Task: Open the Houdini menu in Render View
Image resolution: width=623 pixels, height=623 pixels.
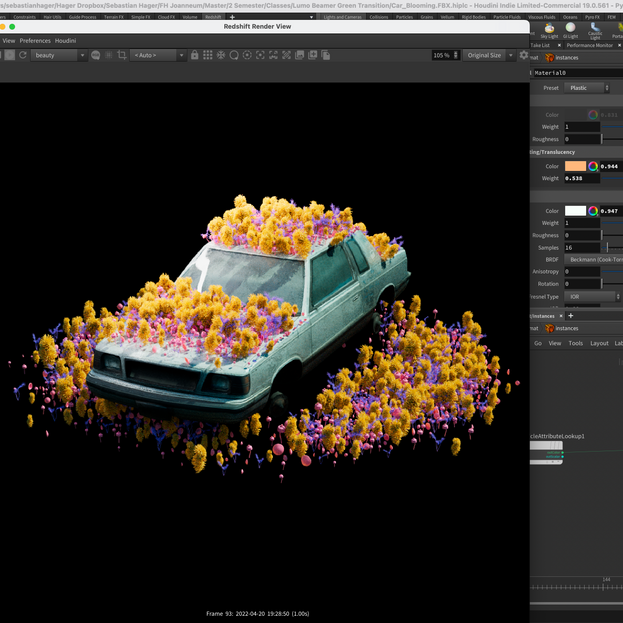Action: [x=65, y=41]
